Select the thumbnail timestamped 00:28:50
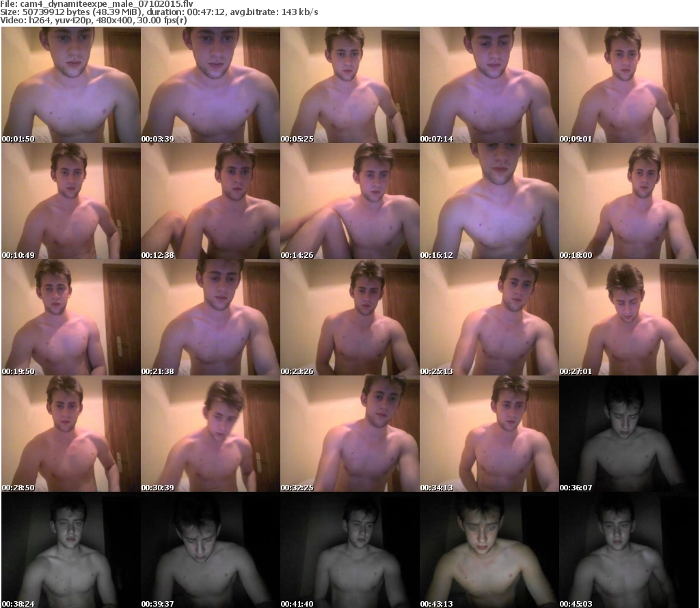This screenshot has width=700, height=608. click(x=71, y=434)
